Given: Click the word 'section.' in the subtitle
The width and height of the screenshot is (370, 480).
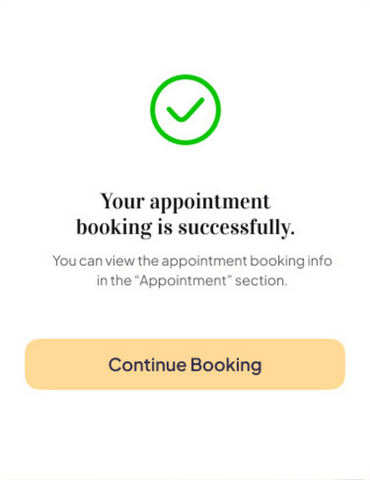Looking at the screenshot, I should point(261,281).
